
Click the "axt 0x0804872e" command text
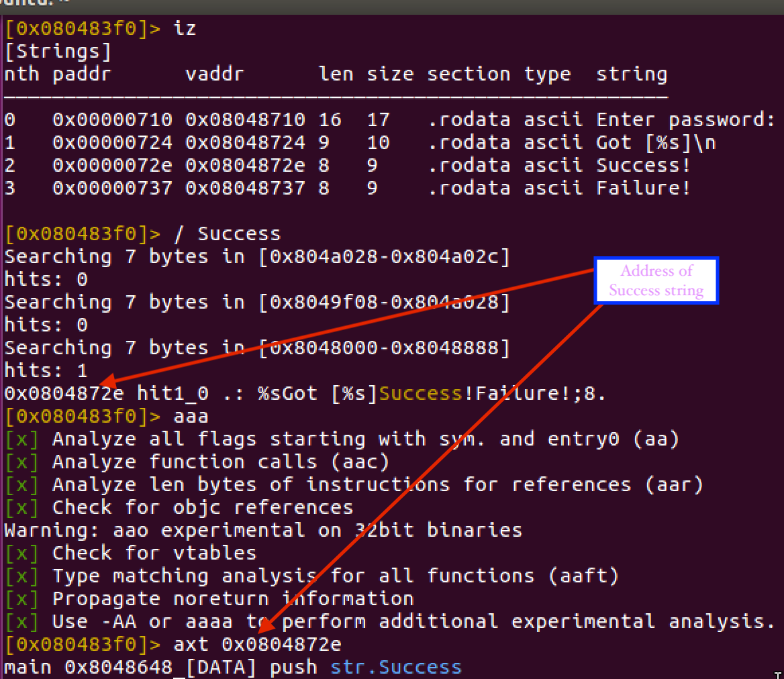(x=257, y=645)
